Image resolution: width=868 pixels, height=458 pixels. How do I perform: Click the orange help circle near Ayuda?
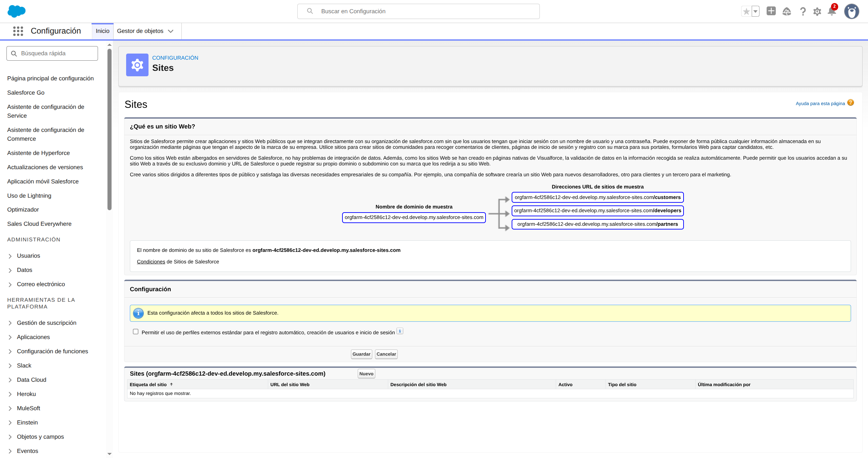pos(851,102)
